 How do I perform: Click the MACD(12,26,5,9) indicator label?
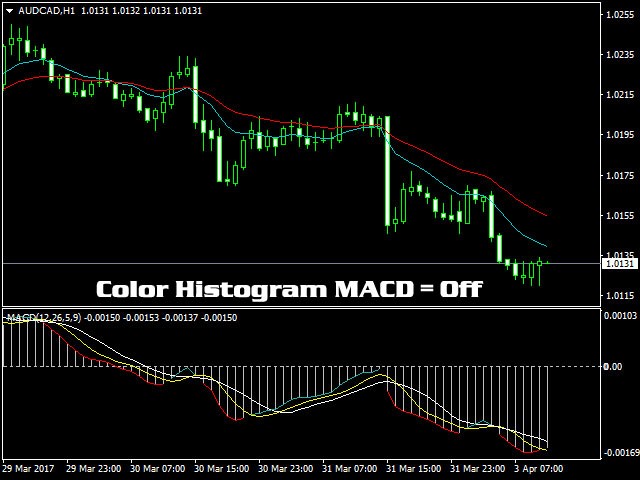click(x=44, y=318)
